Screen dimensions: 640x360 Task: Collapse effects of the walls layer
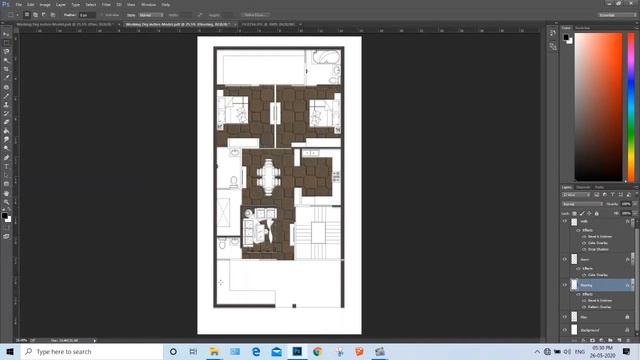634,221
